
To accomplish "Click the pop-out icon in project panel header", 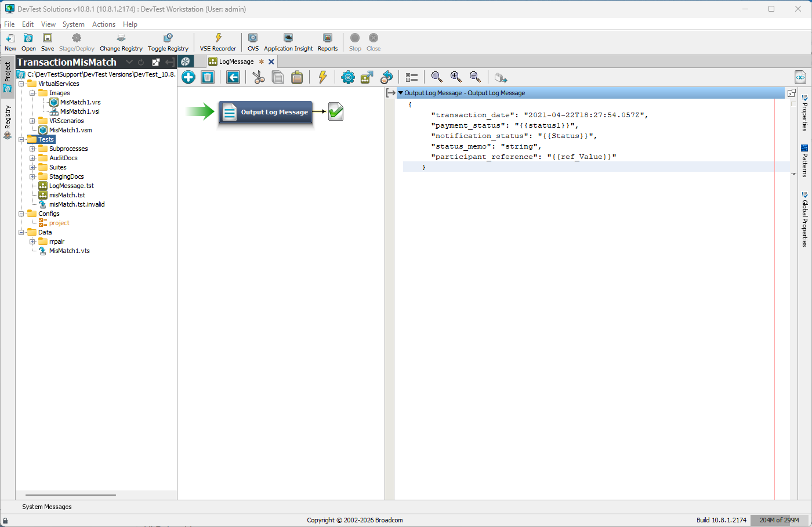I will (x=155, y=62).
